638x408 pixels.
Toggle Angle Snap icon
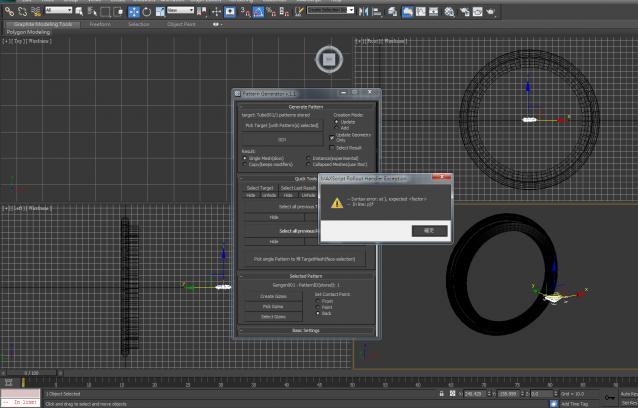(258, 12)
